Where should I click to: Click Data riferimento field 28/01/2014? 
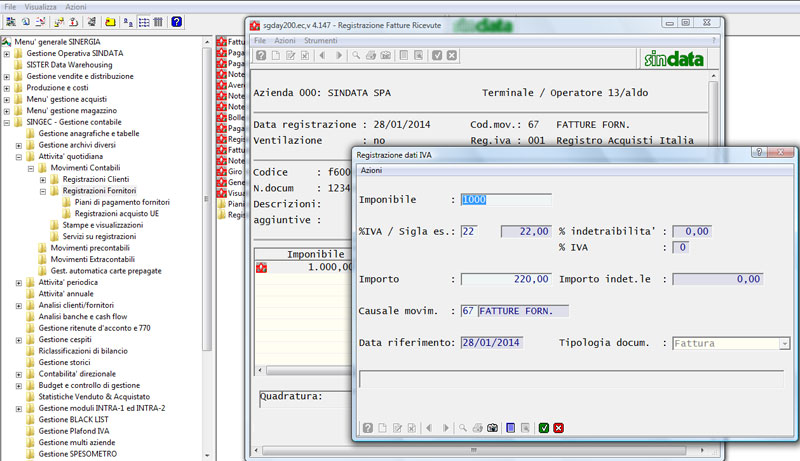(491, 343)
